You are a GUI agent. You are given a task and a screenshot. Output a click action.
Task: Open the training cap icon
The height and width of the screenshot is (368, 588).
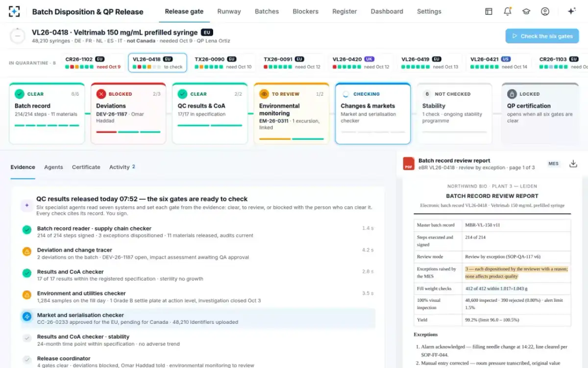pyautogui.click(x=526, y=11)
